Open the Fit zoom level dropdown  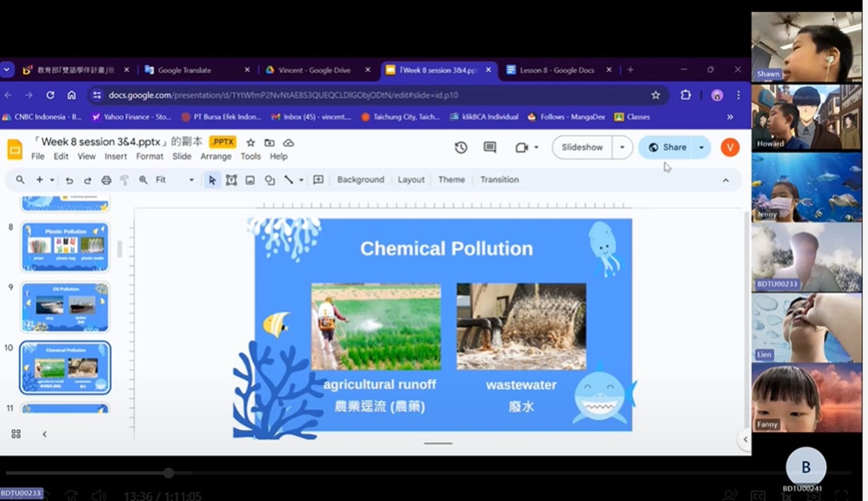point(174,180)
